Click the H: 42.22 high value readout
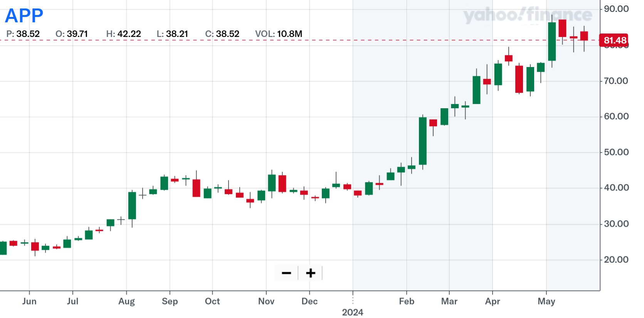The height and width of the screenshot is (318, 644). (124, 34)
